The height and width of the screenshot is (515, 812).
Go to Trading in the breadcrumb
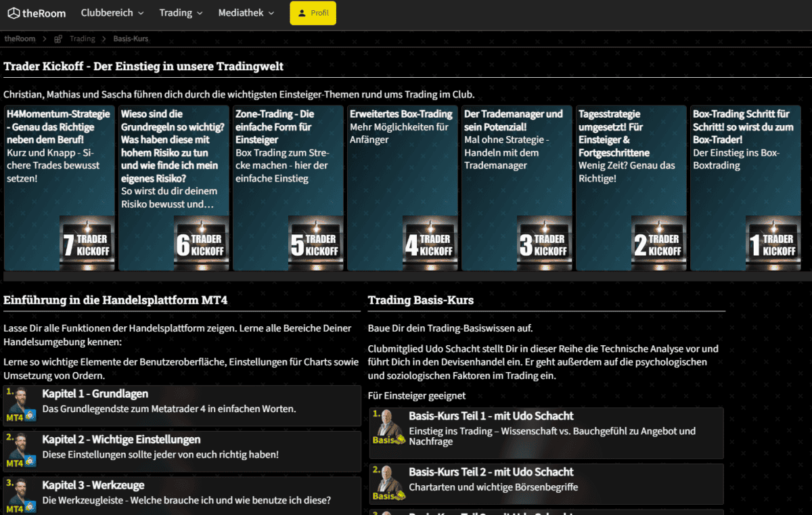point(83,39)
